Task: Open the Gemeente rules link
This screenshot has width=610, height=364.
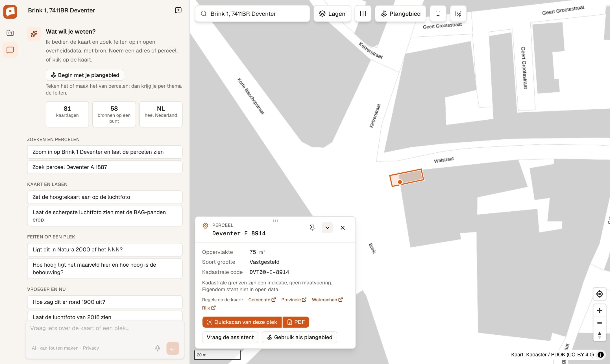Action: point(262,300)
